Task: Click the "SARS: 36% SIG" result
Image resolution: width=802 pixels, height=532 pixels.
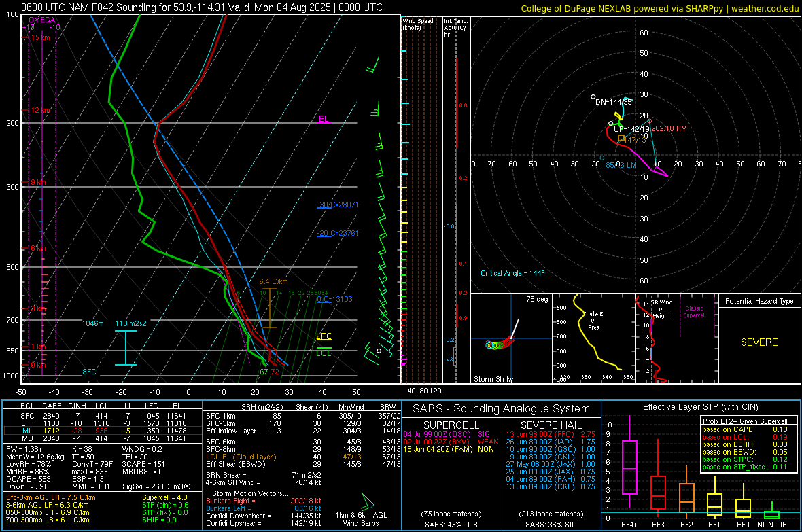Action: [x=551, y=525]
